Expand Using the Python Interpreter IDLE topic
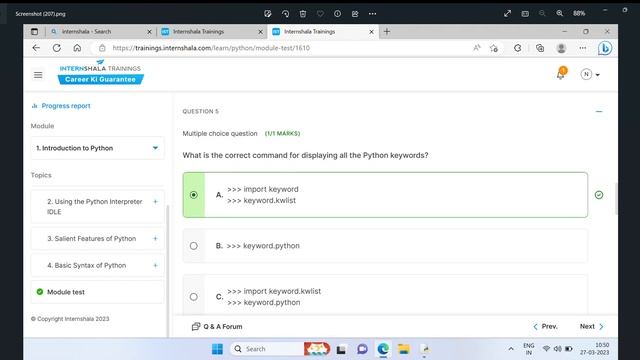Viewport: 640px width, 360px height. tap(155, 202)
